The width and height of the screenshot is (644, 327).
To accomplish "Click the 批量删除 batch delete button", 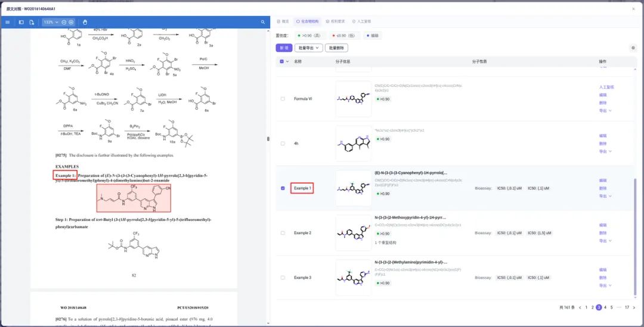I will pyautogui.click(x=336, y=48).
